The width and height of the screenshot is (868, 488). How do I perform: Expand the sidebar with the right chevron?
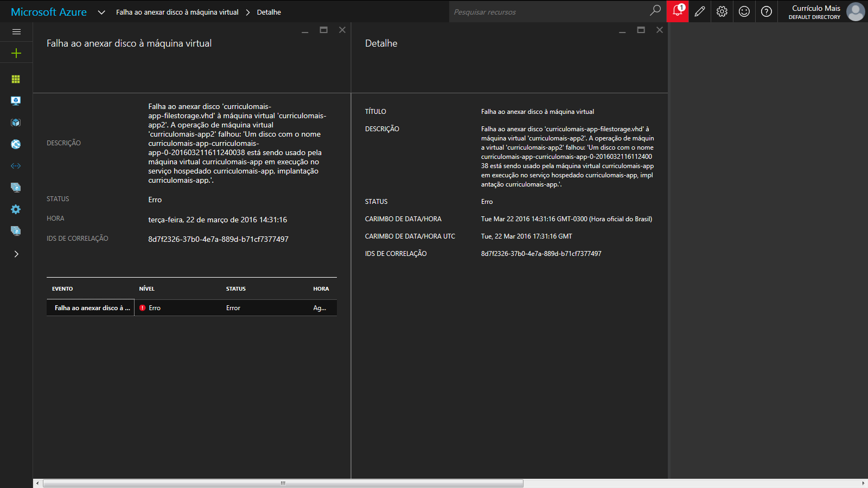tap(16, 254)
